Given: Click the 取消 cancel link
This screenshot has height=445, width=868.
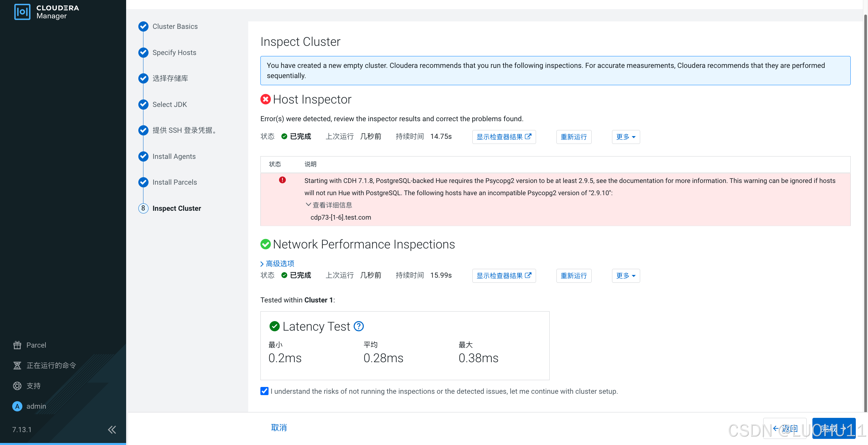Looking at the screenshot, I should [x=279, y=428].
